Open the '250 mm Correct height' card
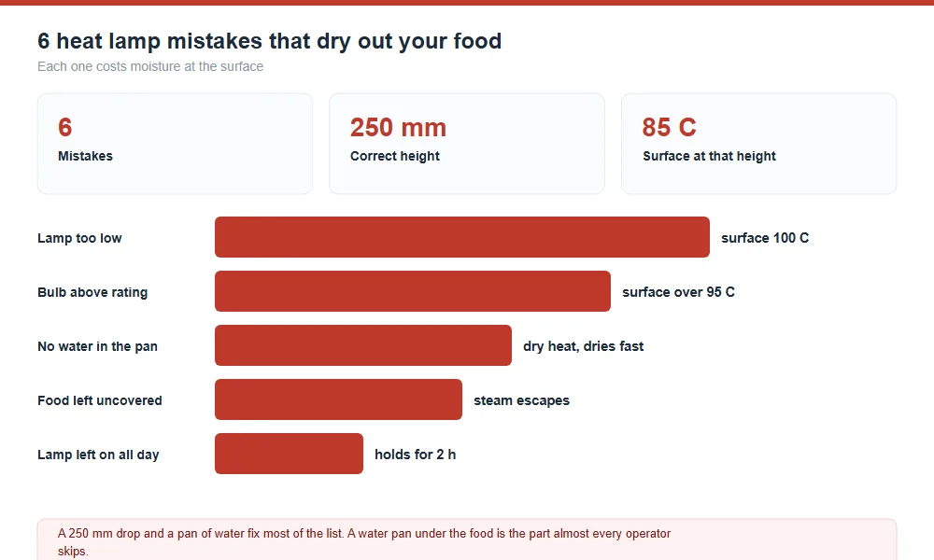934x560 pixels. [x=467, y=144]
